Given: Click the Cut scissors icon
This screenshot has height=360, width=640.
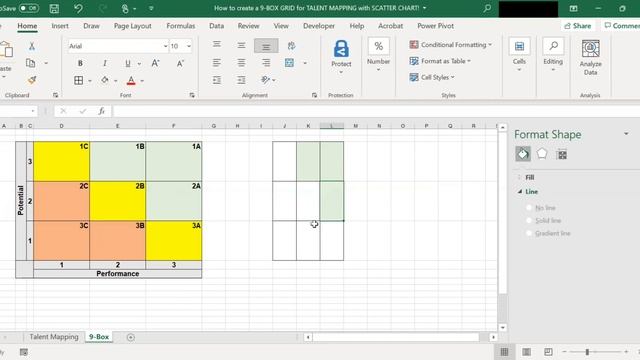Looking at the screenshot, I should click(x=31, y=46).
